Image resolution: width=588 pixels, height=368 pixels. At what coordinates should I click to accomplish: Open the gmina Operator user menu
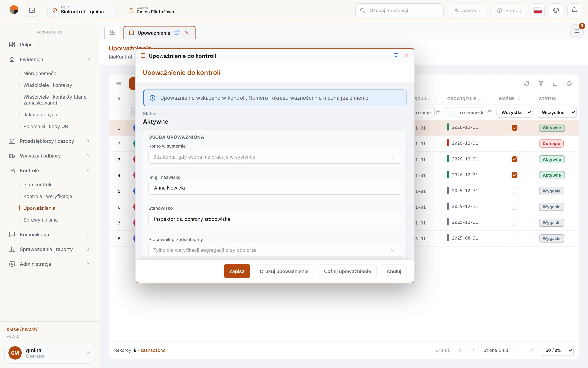(x=50, y=353)
